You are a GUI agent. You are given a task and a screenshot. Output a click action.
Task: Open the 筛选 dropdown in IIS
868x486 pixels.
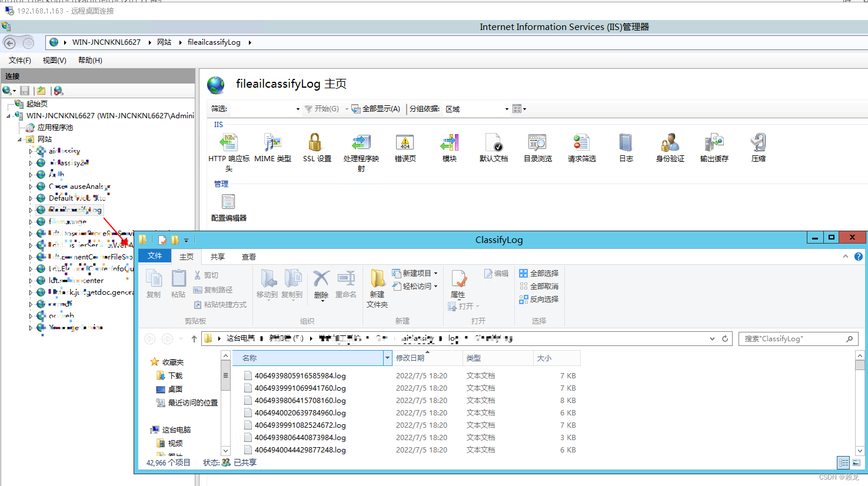[298, 109]
